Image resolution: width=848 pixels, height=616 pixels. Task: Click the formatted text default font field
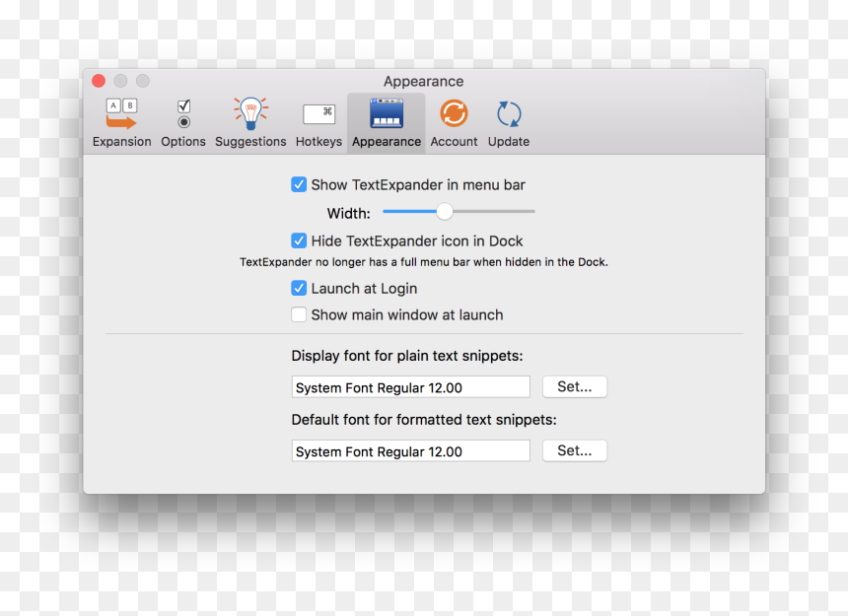[410, 450]
